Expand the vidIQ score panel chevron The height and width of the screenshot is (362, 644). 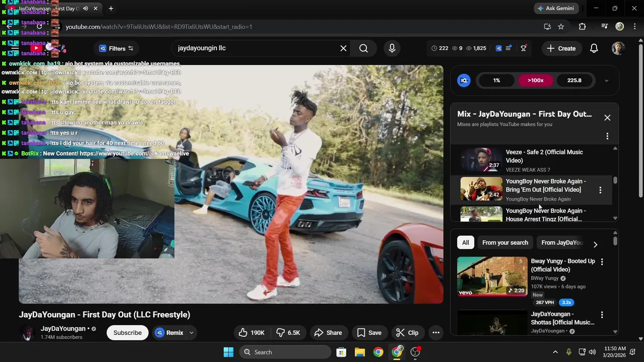606,80
